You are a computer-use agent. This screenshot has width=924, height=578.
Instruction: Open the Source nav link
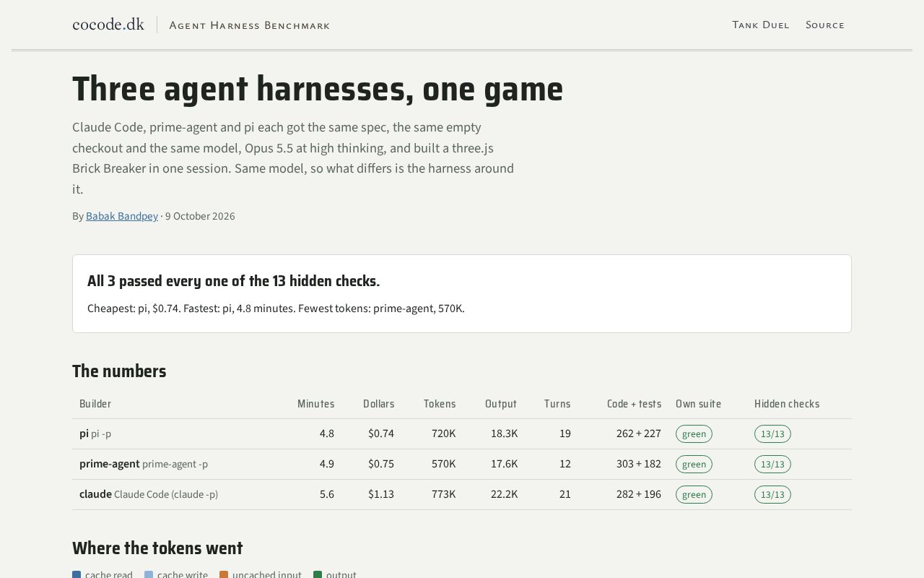pyautogui.click(x=825, y=25)
